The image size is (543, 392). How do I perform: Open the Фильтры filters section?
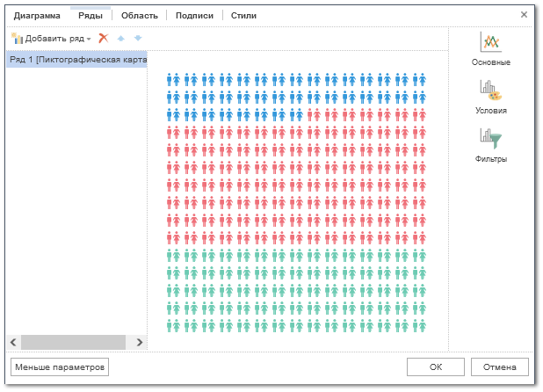coord(490,145)
